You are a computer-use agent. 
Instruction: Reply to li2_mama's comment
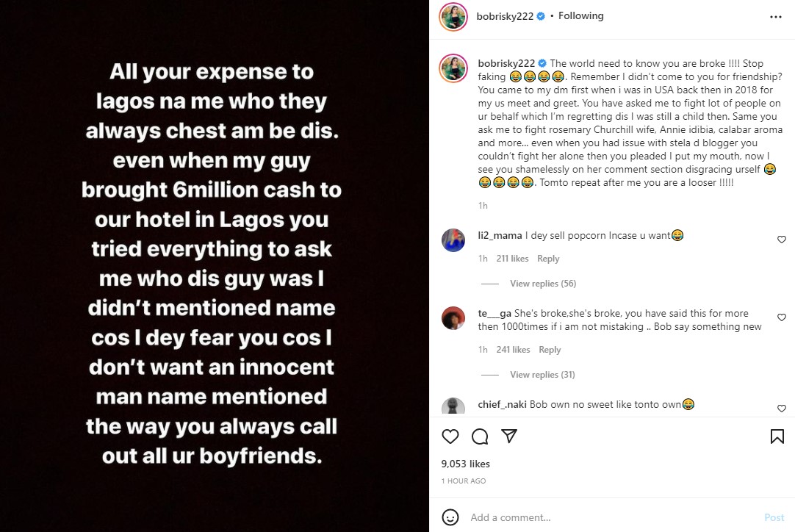(x=548, y=259)
